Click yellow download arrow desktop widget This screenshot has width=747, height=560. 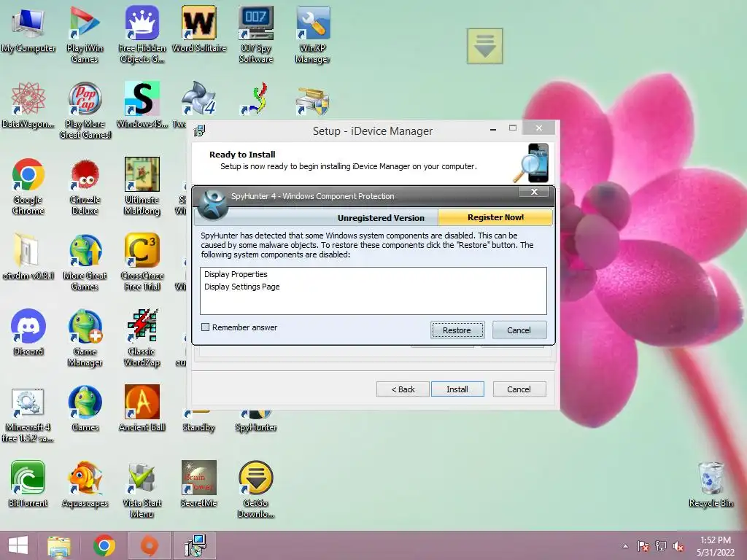(485, 46)
